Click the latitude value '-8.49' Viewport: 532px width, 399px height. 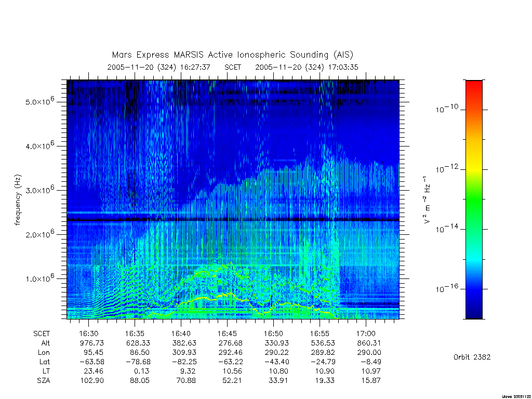[371, 362]
